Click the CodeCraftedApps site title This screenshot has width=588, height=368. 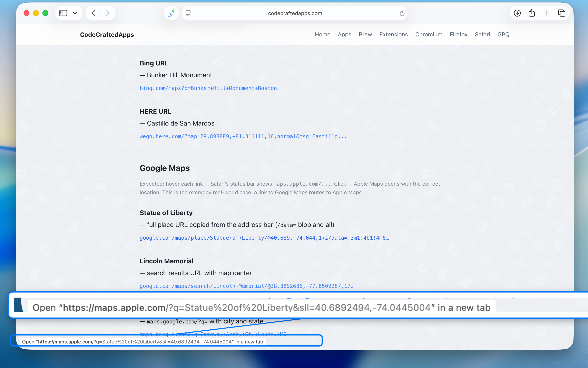107,35
